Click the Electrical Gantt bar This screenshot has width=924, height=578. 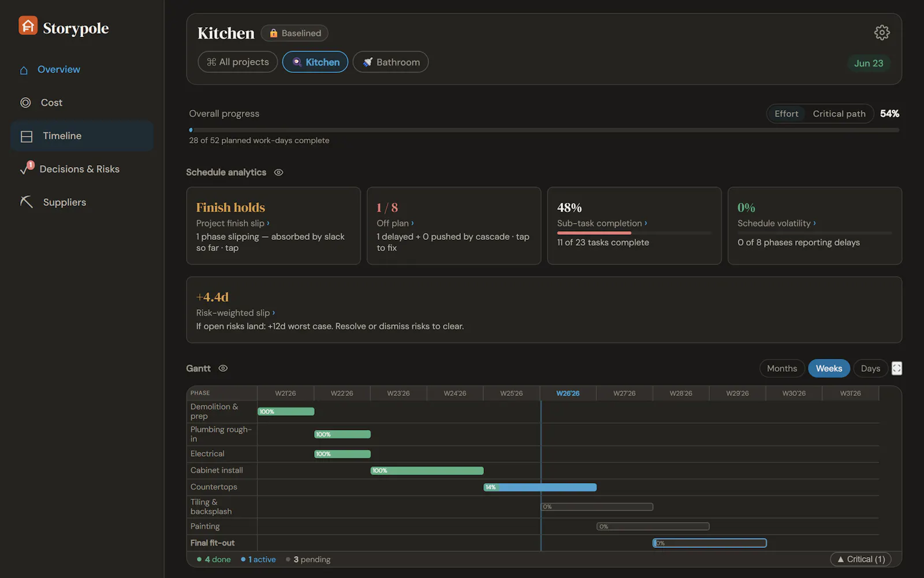click(x=342, y=454)
